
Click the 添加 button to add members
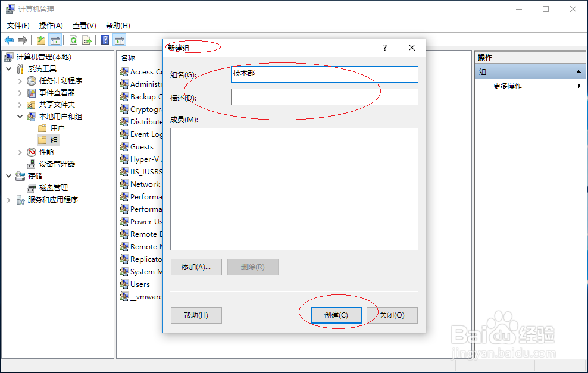pos(196,267)
